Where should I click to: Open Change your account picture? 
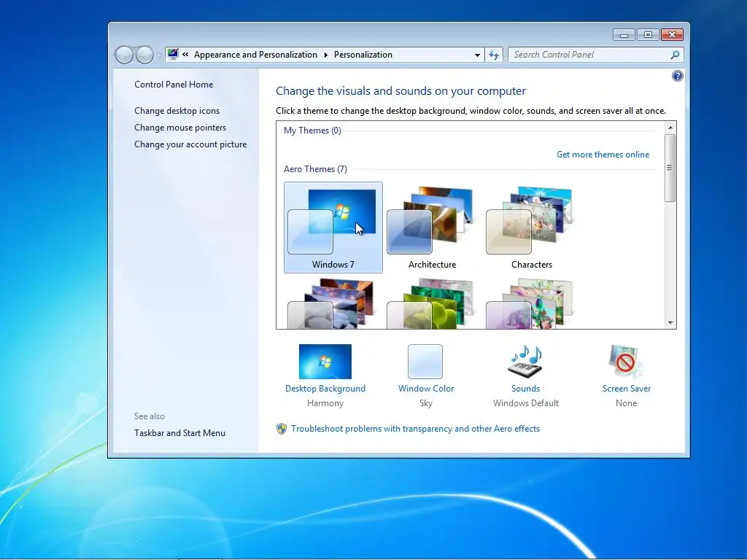[190, 144]
